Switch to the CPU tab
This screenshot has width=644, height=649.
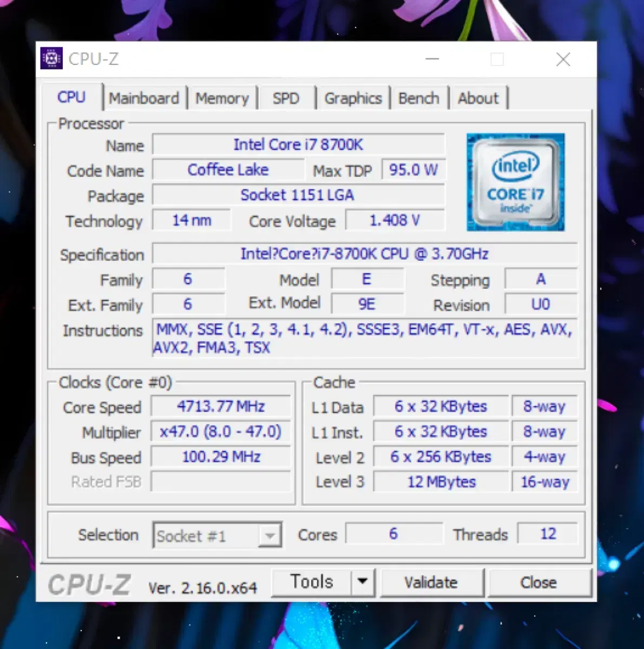(x=71, y=97)
